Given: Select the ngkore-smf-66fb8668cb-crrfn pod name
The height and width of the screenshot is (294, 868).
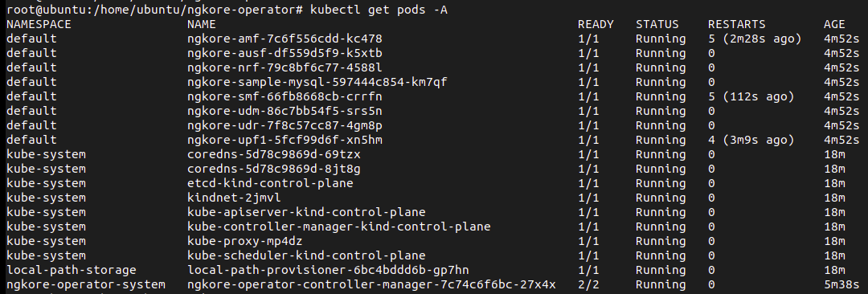Looking at the screenshot, I should click(x=285, y=96).
